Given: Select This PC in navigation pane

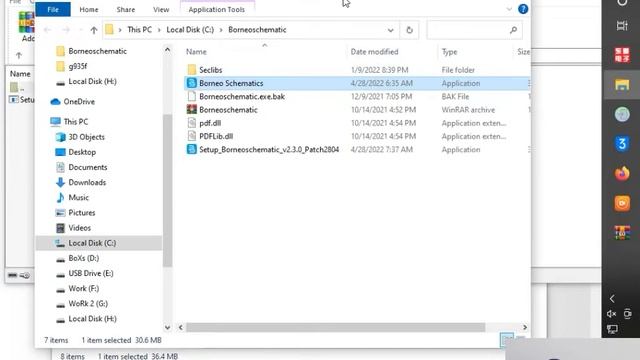Looking at the screenshot, I should coord(76,122).
